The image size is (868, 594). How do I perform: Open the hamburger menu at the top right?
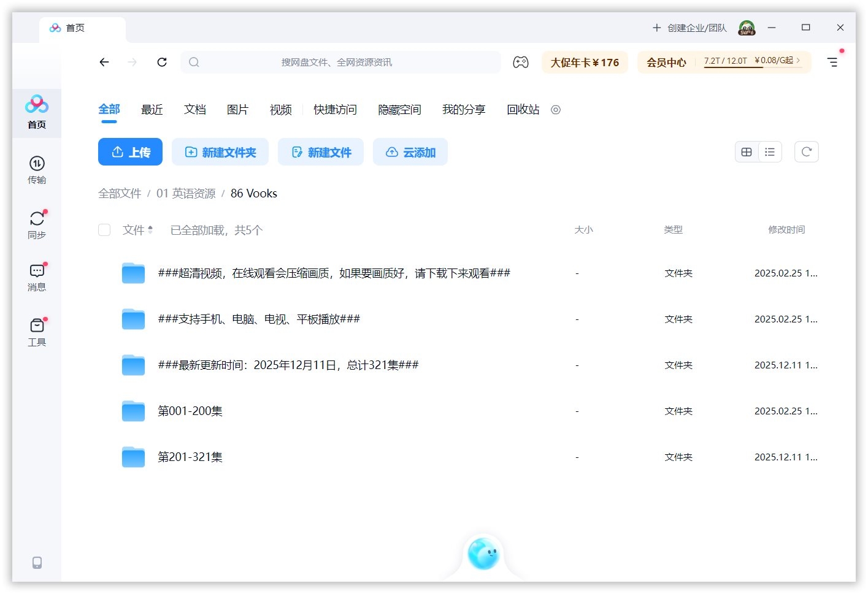832,62
